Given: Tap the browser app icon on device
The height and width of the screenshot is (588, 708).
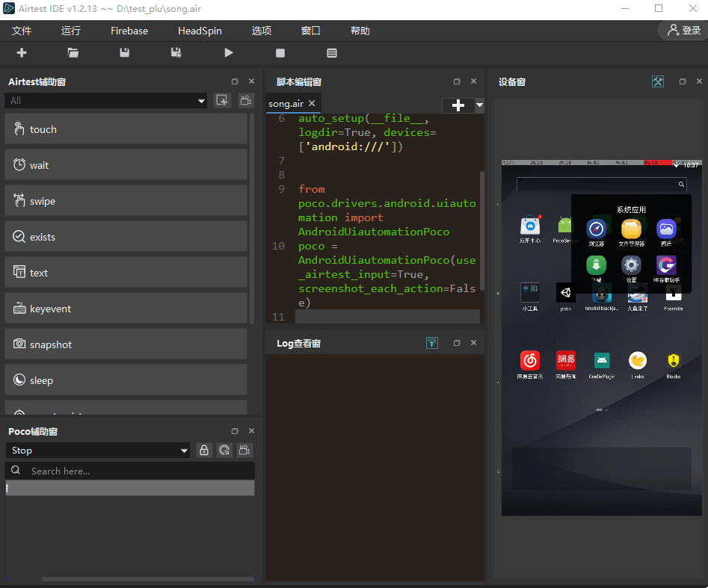Looking at the screenshot, I should click(x=596, y=229).
